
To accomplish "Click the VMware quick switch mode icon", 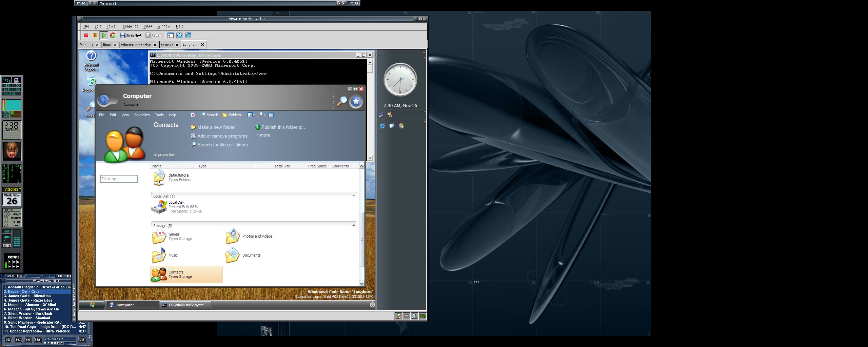I will [x=189, y=35].
